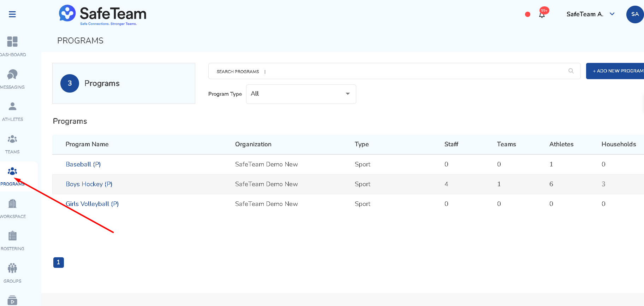Click the PROGRAMS page heading

tap(80, 41)
